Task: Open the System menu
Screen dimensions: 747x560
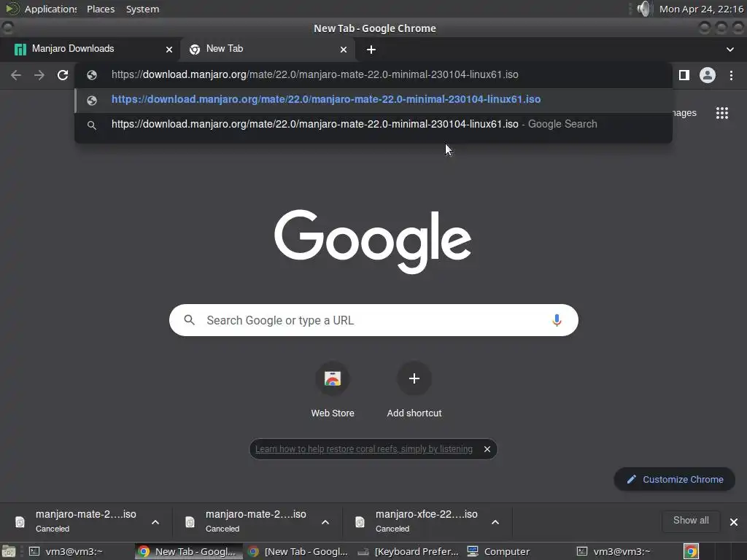Action: pyautogui.click(x=142, y=9)
